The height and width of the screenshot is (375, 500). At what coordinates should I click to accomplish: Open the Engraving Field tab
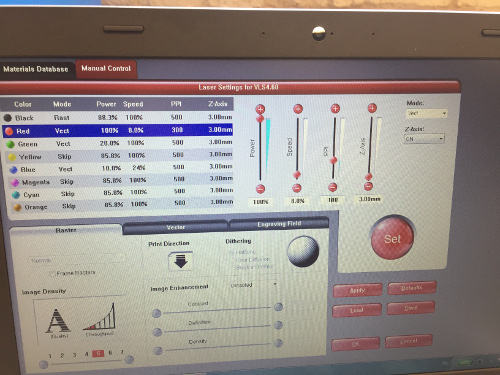point(279,224)
